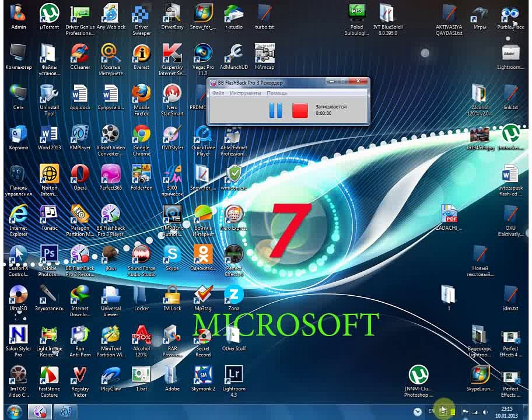
Task: Select the Vegas Pro 11.0 icon
Action: 203,60
